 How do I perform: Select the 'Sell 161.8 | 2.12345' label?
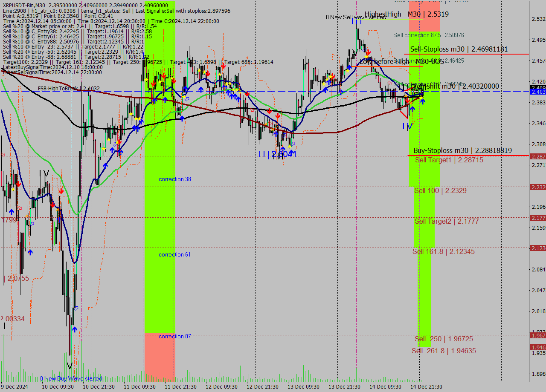pos(444,251)
